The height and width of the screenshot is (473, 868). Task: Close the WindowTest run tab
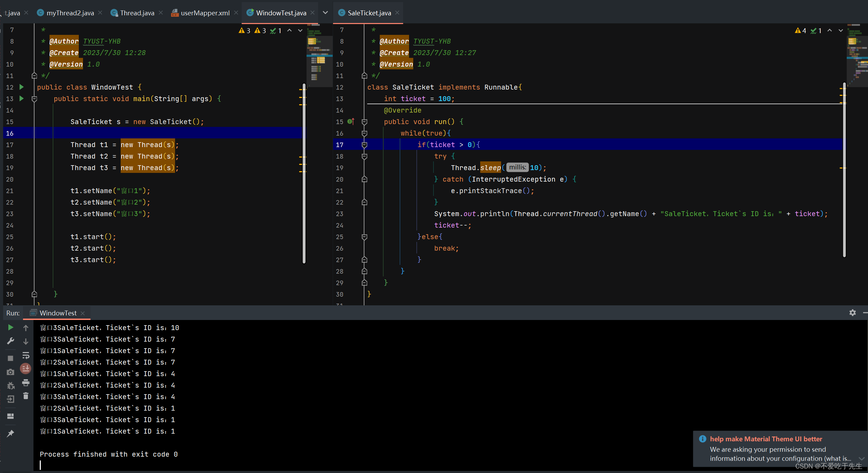click(x=83, y=313)
